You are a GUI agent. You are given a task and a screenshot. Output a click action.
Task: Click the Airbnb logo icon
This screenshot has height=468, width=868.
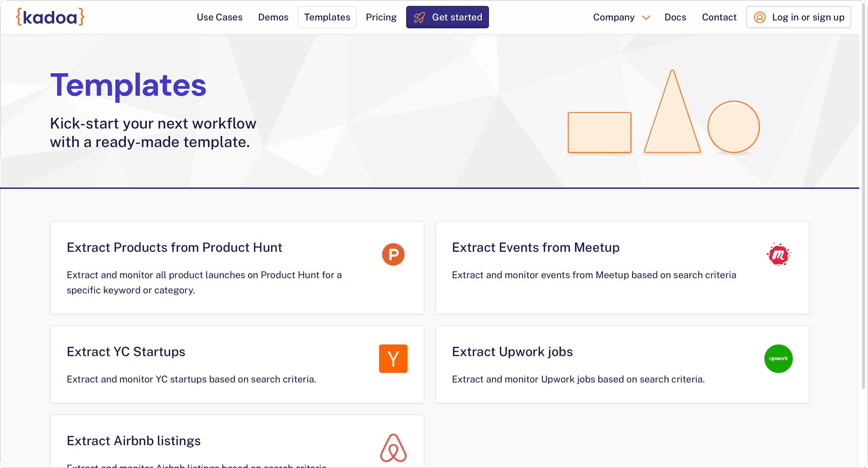pos(393,448)
